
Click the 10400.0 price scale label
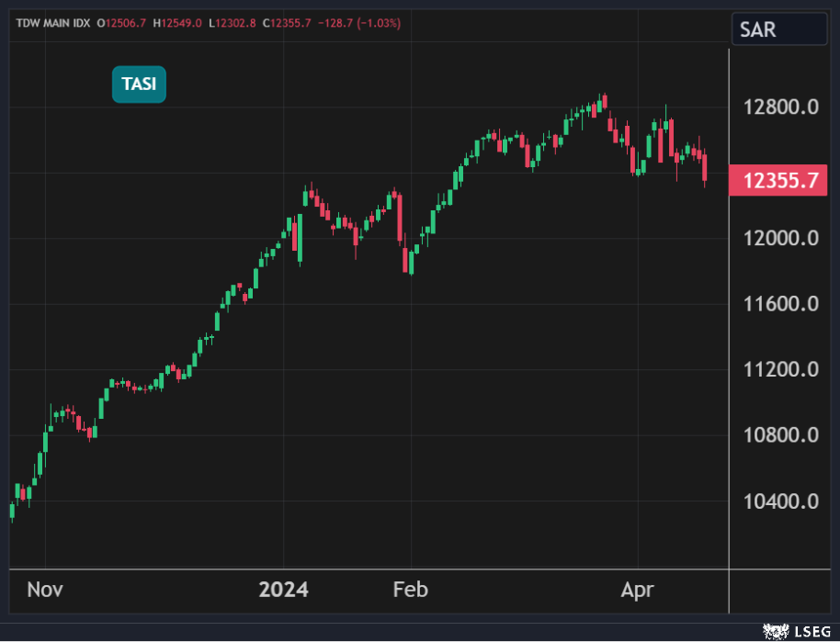[x=780, y=501]
